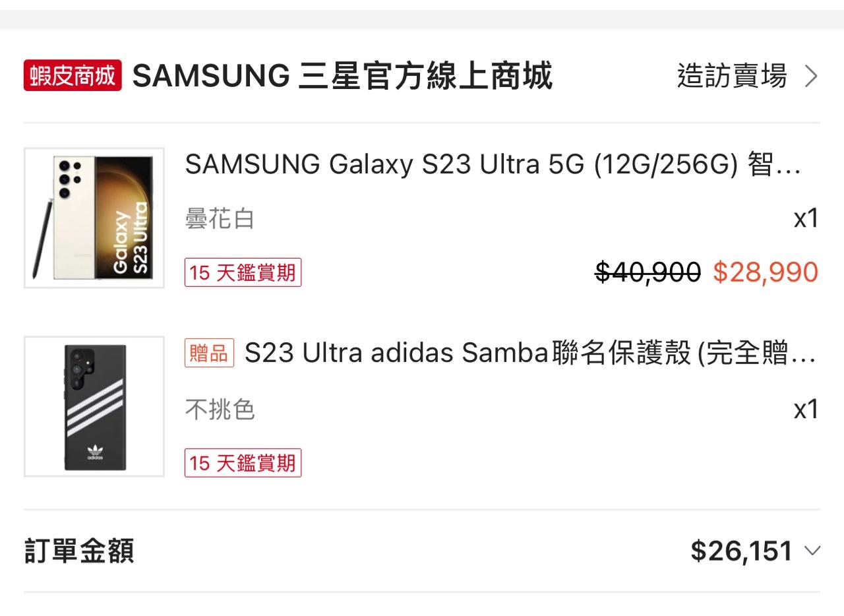
Task: Click the right chevron beside 造訪賣場
Action: pyautogui.click(x=812, y=77)
